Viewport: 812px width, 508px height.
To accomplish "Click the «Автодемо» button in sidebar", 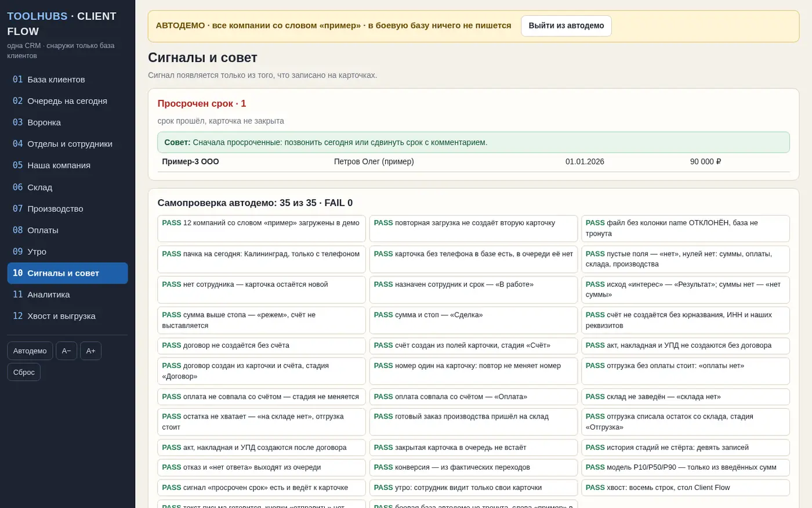I will [30, 351].
